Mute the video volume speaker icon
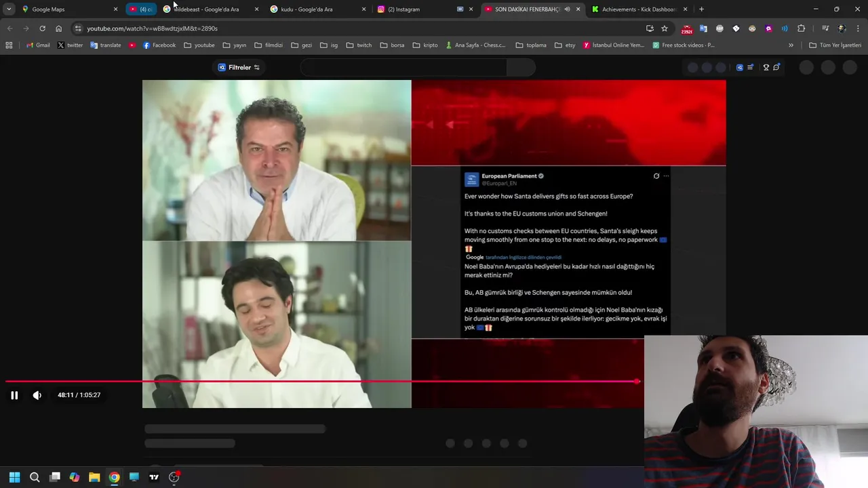Image resolution: width=868 pixels, height=488 pixels. (x=37, y=395)
